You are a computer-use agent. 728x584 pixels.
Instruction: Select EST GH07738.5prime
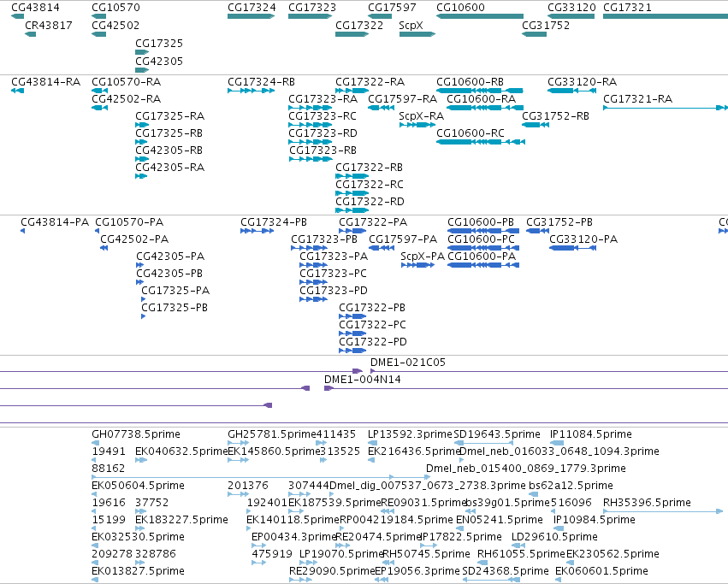click(136, 434)
